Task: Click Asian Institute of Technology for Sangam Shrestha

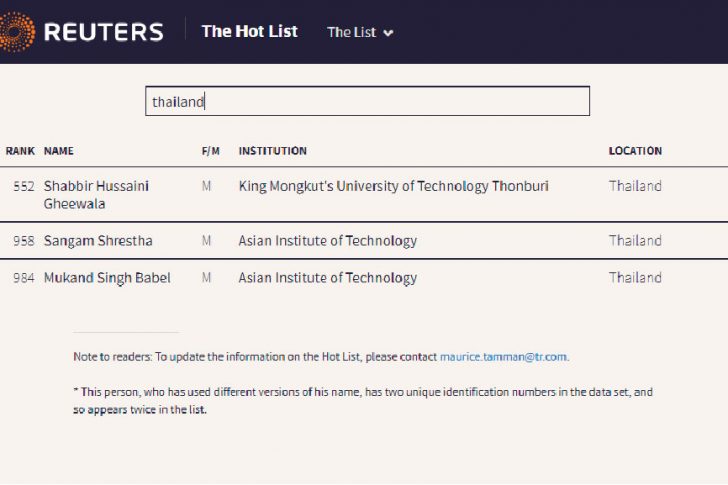Action: point(327,241)
